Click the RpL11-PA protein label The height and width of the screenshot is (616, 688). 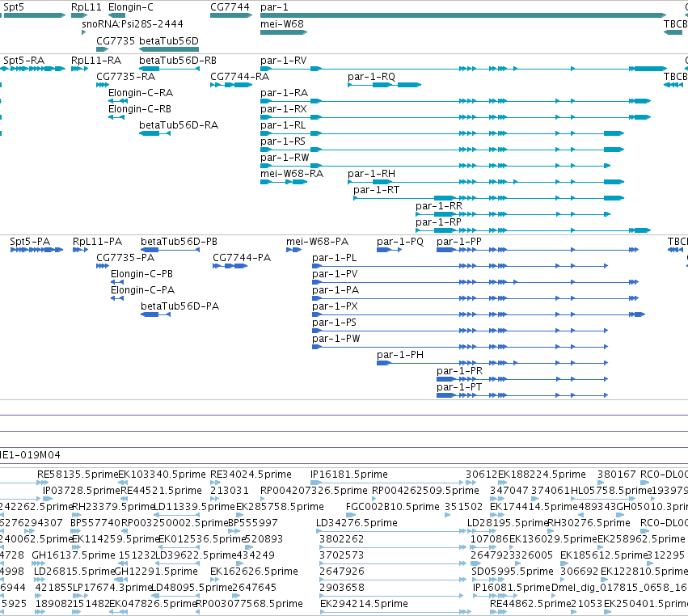tap(97, 242)
